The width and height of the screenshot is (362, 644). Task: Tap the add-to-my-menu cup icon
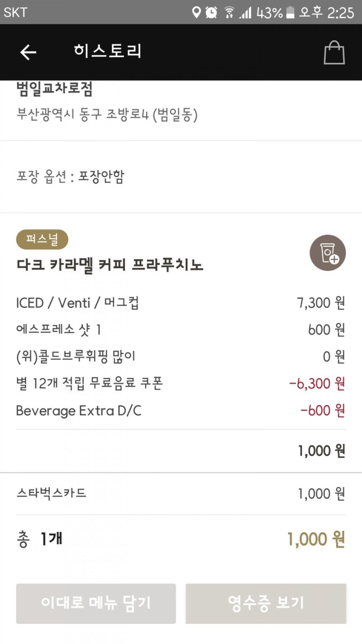tap(327, 253)
